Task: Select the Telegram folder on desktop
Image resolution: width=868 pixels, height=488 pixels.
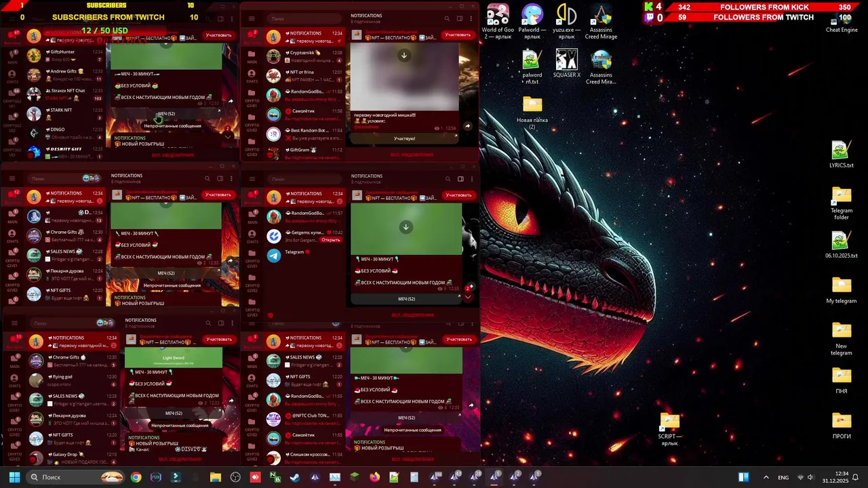Action: (841, 203)
